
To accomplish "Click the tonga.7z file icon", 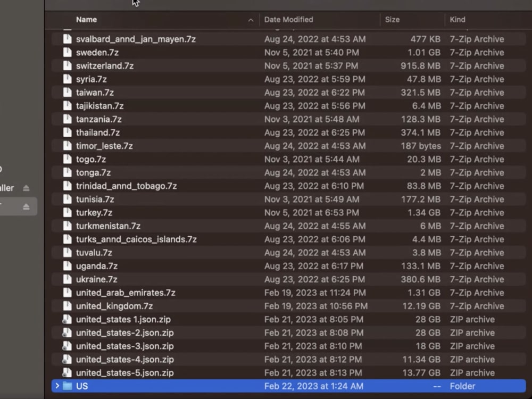I will [68, 172].
